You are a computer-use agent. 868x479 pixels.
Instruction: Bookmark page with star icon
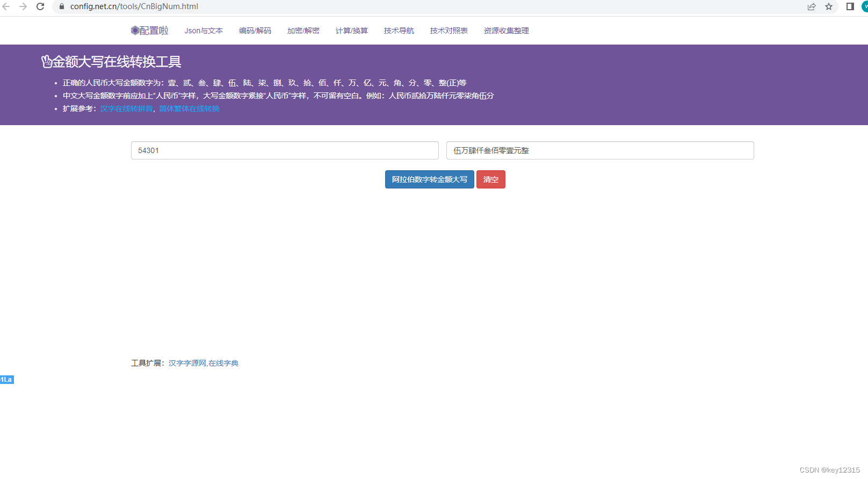pyautogui.click(x=829, y=6)
